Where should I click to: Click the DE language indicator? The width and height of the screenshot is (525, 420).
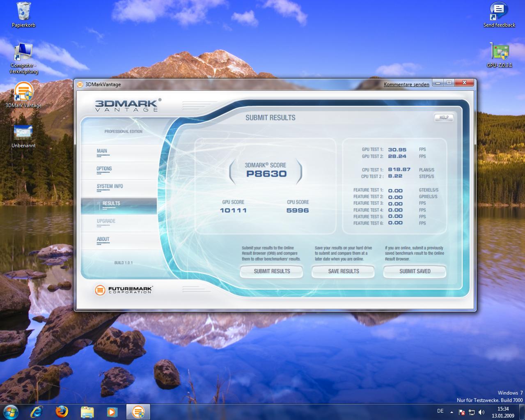(440, 411)
